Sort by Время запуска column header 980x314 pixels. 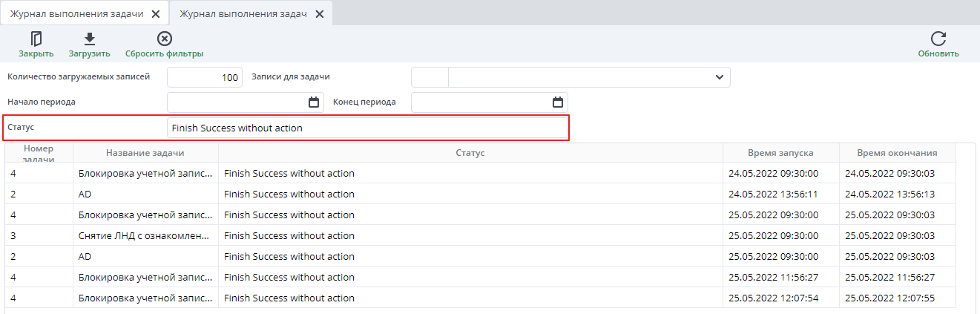[780, 153]
